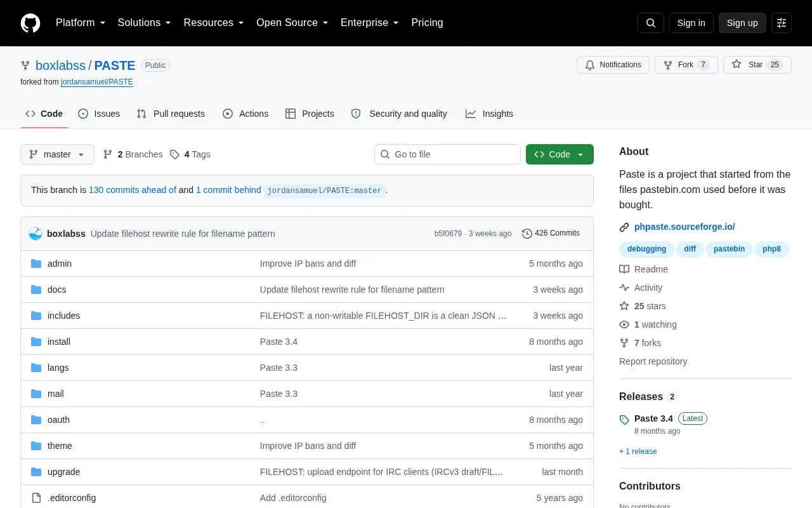812x508 pixels.
Task: Star the PASTE repository
Action: 757,65
